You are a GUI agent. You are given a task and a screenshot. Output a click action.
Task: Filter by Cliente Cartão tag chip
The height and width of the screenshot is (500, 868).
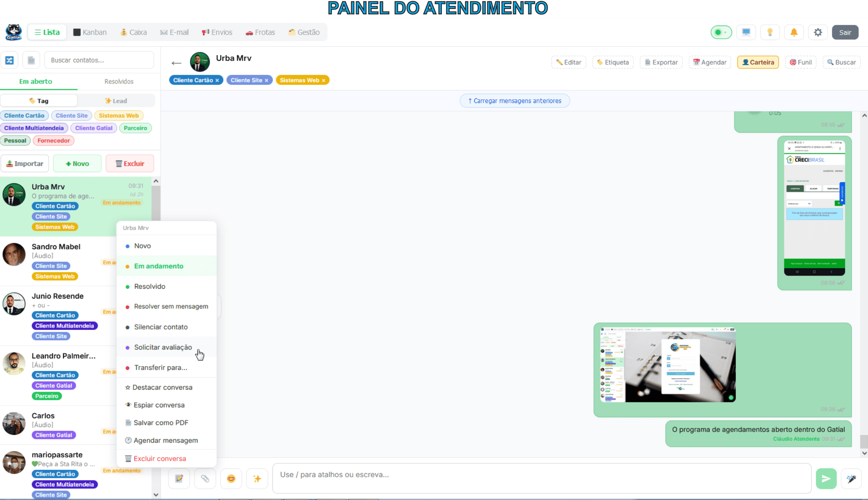24,116
